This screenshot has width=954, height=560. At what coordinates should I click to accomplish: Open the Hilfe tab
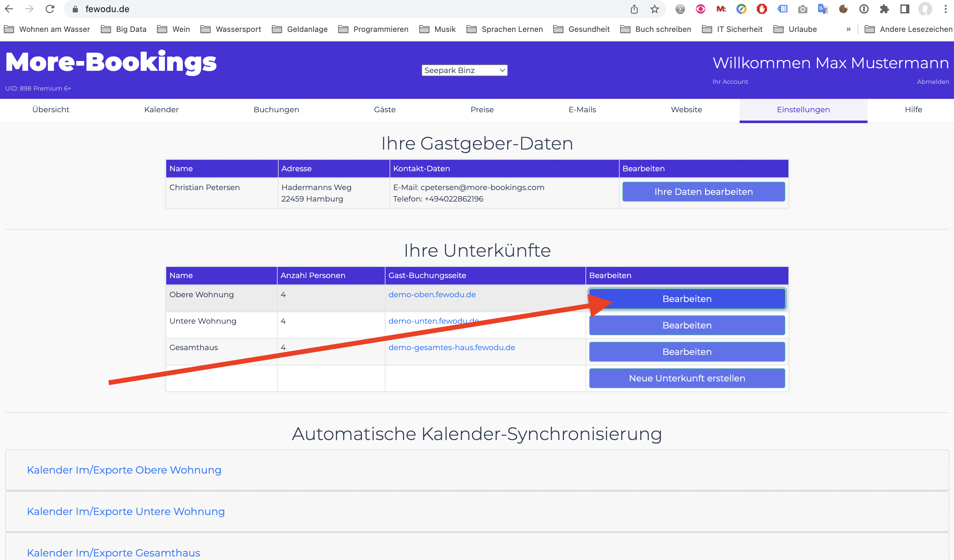point(913,110)
